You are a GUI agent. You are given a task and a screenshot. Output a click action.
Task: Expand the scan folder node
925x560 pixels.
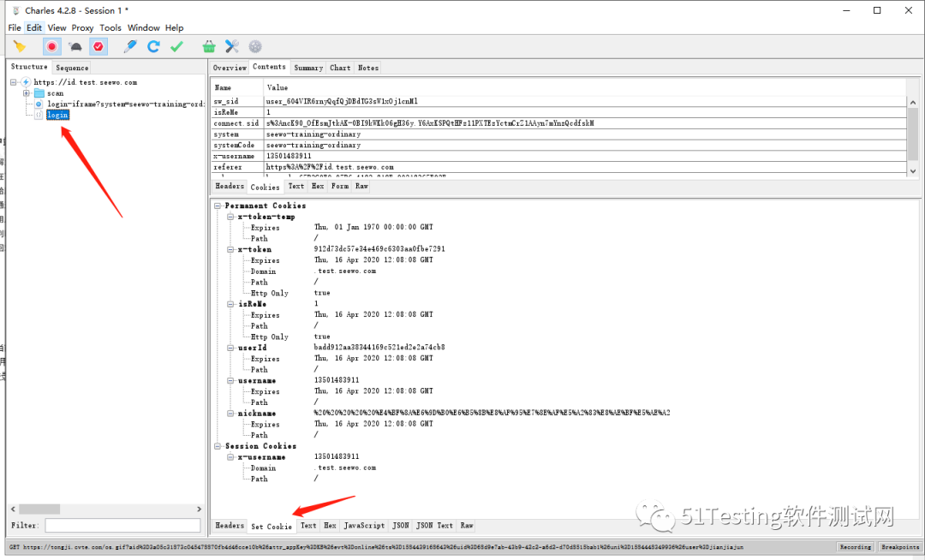coord(26,93)
